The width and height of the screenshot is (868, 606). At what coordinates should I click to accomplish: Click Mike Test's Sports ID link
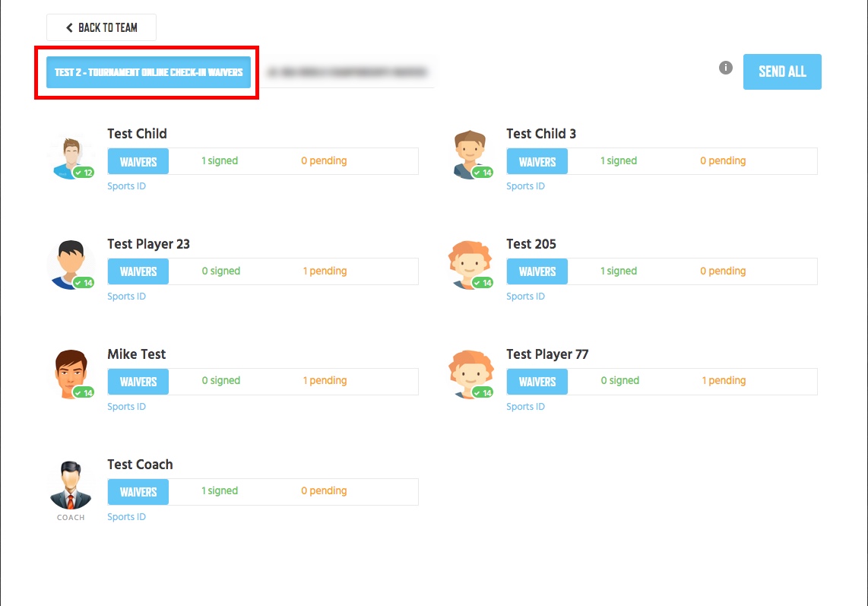[x=126, y=407]
